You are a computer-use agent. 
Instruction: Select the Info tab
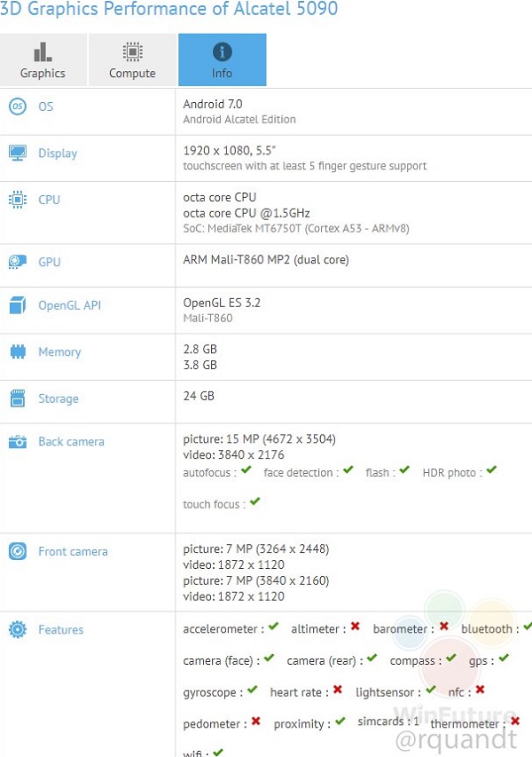222,60
